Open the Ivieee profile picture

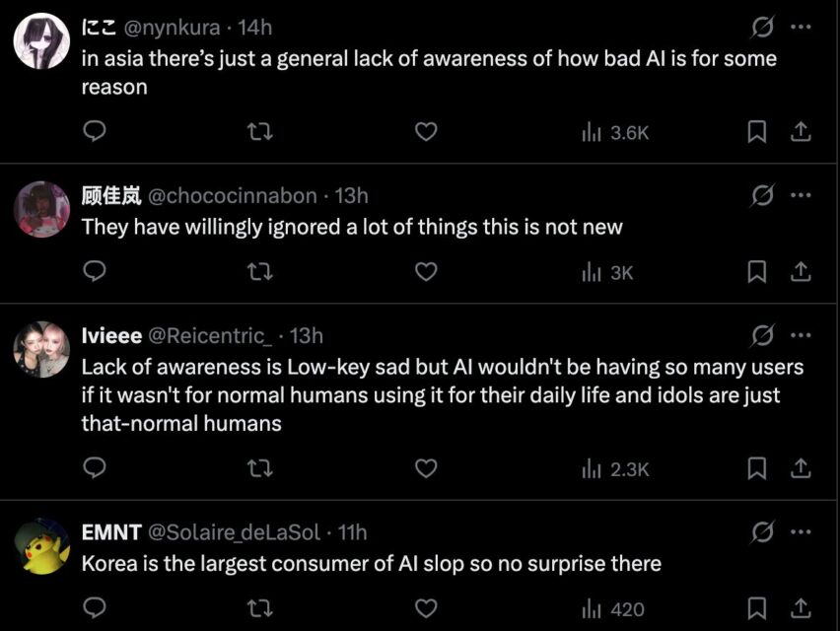(x=41, y=349)
